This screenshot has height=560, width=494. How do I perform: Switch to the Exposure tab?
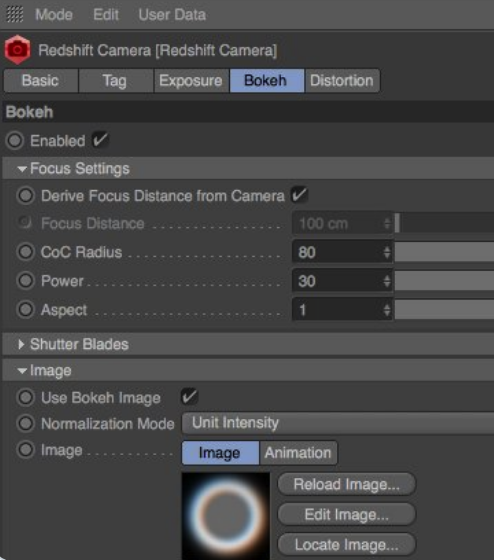(191, 81)
